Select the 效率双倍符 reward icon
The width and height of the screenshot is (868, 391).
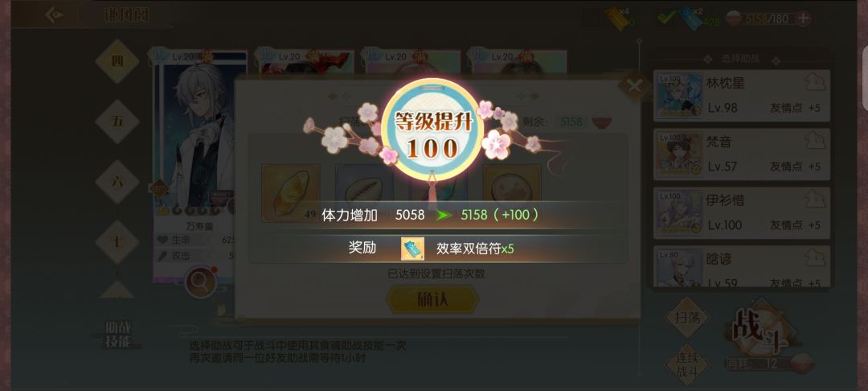tap(412, 249)
